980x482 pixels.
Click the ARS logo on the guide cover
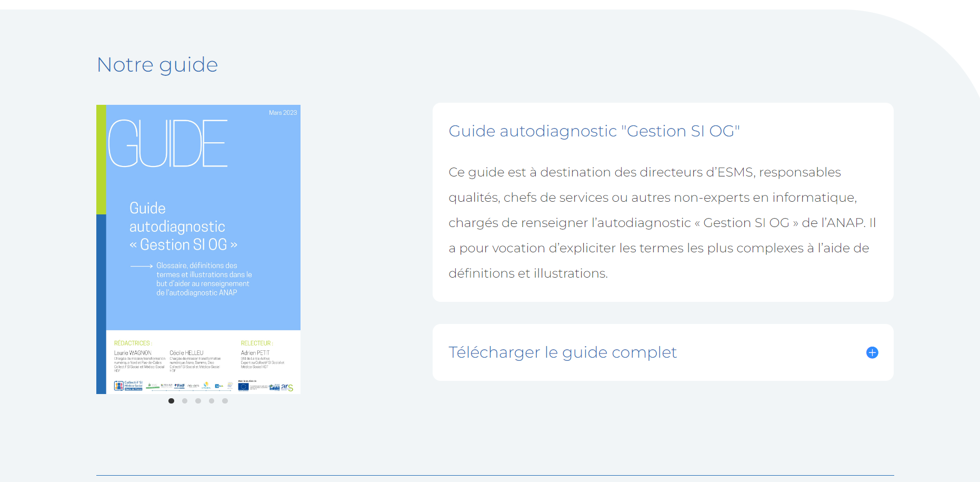click(x=287, y=387)
